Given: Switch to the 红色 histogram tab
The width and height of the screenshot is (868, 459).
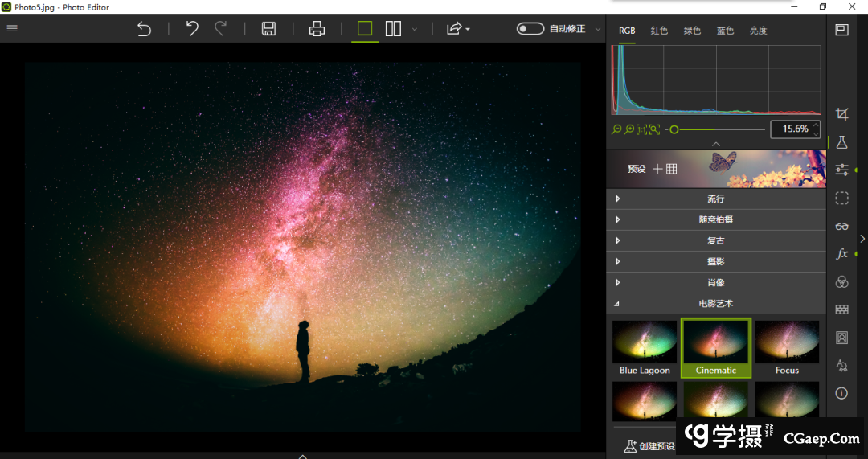Looking at the screenshot, I should tap(659, 31).
